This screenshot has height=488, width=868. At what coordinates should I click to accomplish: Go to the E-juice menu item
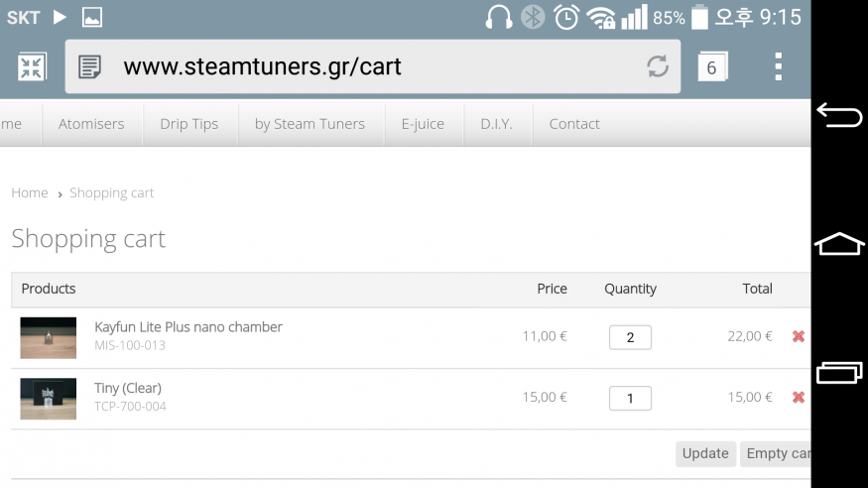click(424, 124)
